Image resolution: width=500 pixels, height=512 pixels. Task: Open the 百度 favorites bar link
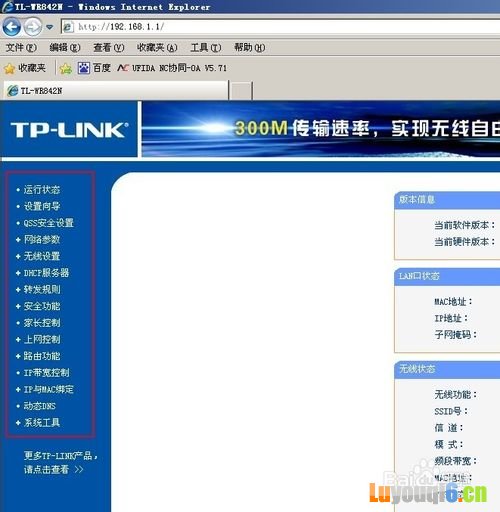(94, 68)
